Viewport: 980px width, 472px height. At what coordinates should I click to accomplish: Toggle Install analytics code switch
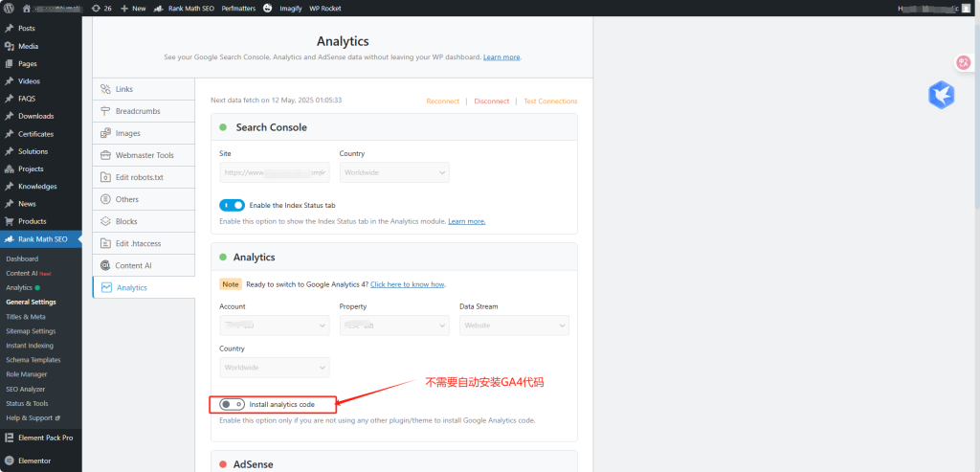pyautogui.click(x=232, y=404)
